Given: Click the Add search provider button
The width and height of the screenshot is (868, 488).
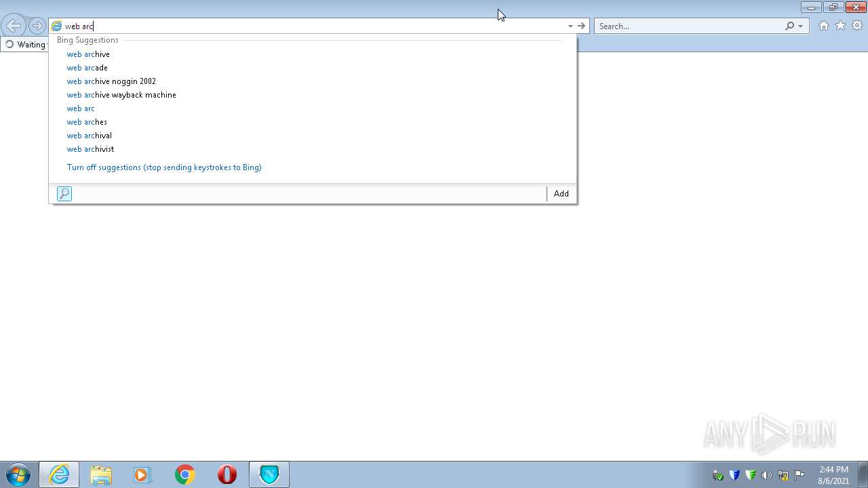Looking at the screenshot, I should pyautogui.click(x=561, y=194).
